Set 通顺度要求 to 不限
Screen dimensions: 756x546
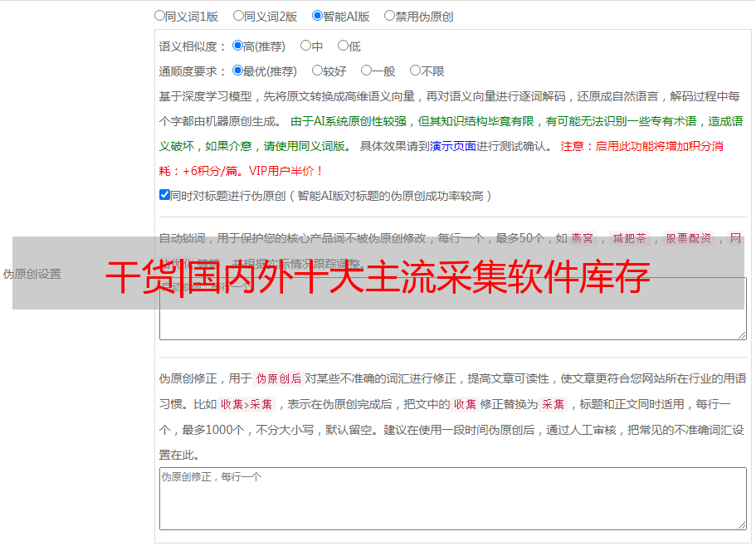pyautogui.click(x=415, y=71)
